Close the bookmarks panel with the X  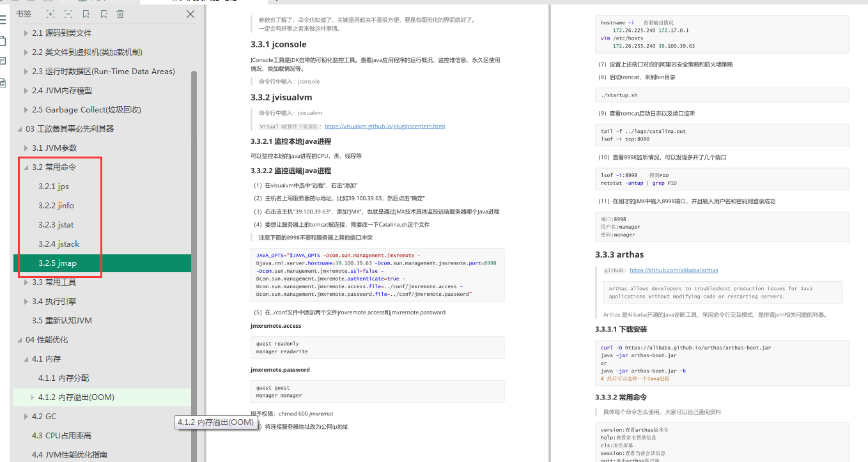coord(190,14)
